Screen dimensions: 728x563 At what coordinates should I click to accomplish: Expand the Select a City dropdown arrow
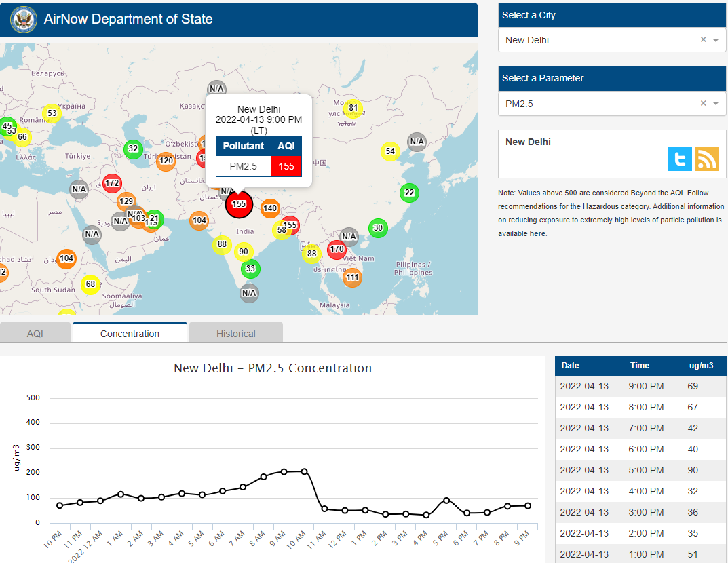[716, 40]
